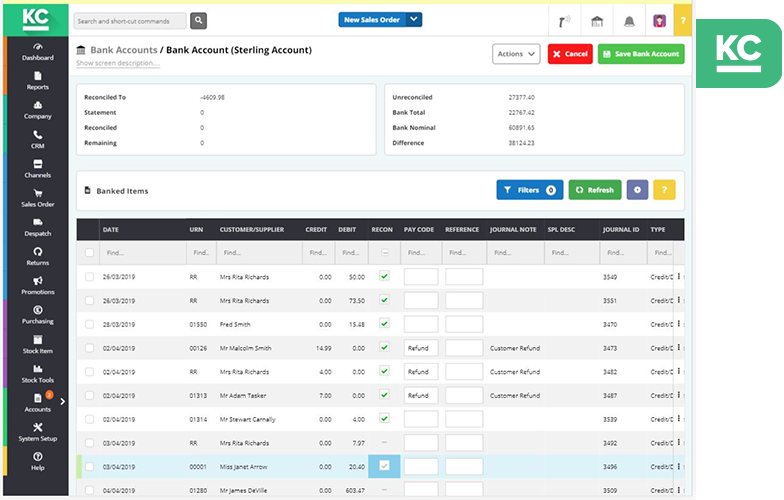
Task: Click the Pay Code field for Fred Smith
Action: tap(421, 324)
